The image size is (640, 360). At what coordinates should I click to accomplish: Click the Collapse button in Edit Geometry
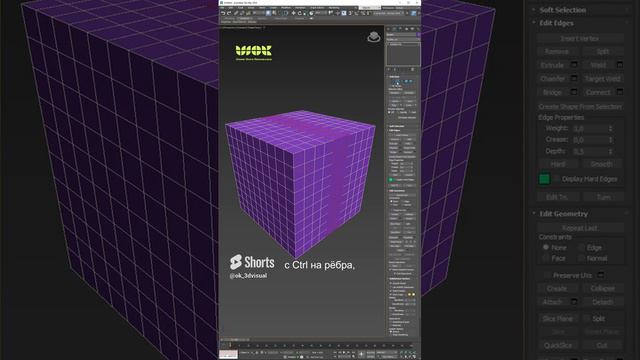603,288
